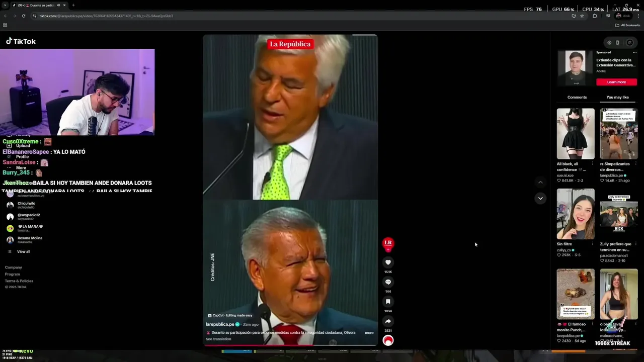This screenshot has width=644, height=362.
Task: Share the video using the arrow icon
Action: [x=388, y=321]
